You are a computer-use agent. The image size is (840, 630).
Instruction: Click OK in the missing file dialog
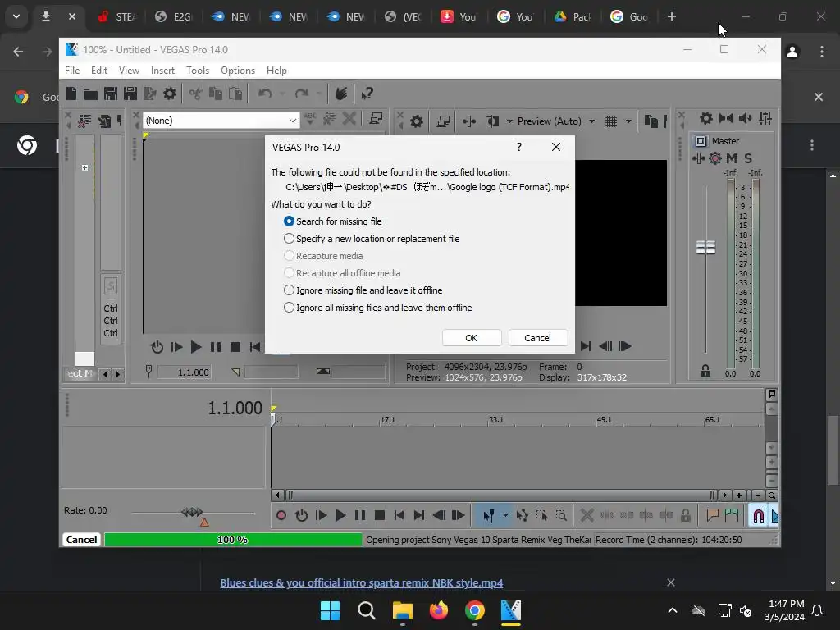tap(472, 337)
